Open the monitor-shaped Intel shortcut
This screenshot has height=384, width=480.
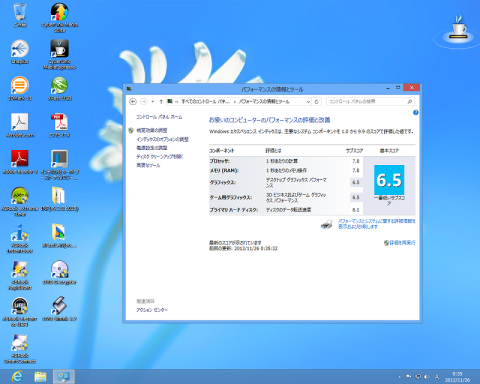point(60,165)
